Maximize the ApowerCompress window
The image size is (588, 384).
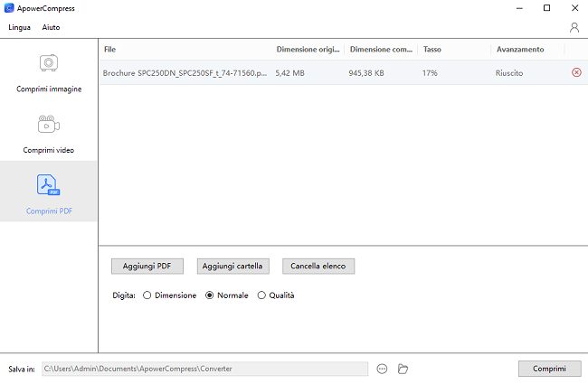[546, 8]
